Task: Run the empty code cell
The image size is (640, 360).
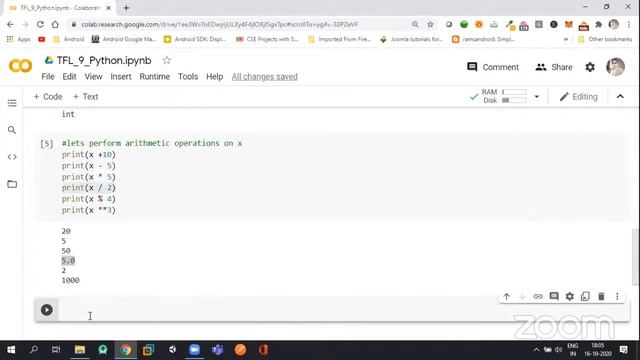Action: tap(47, 310)
